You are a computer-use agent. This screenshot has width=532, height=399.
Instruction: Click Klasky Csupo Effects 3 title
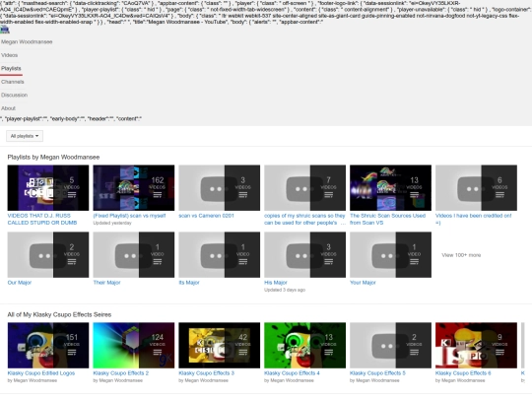point(206,373)
